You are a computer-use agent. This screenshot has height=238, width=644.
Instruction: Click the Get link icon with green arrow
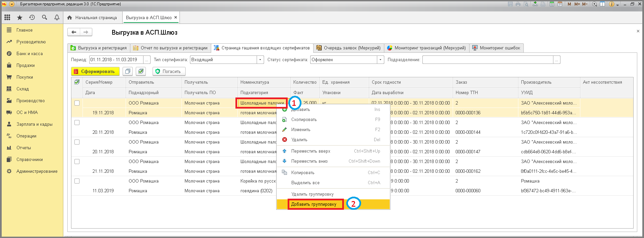click(x=535, y=4)
